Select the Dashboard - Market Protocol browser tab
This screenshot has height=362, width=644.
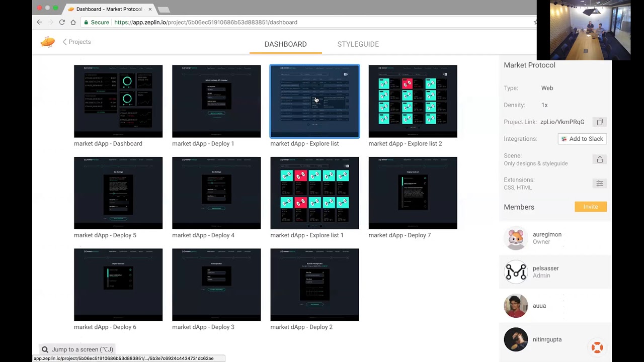pyautogui.click(x=109, y=9)
